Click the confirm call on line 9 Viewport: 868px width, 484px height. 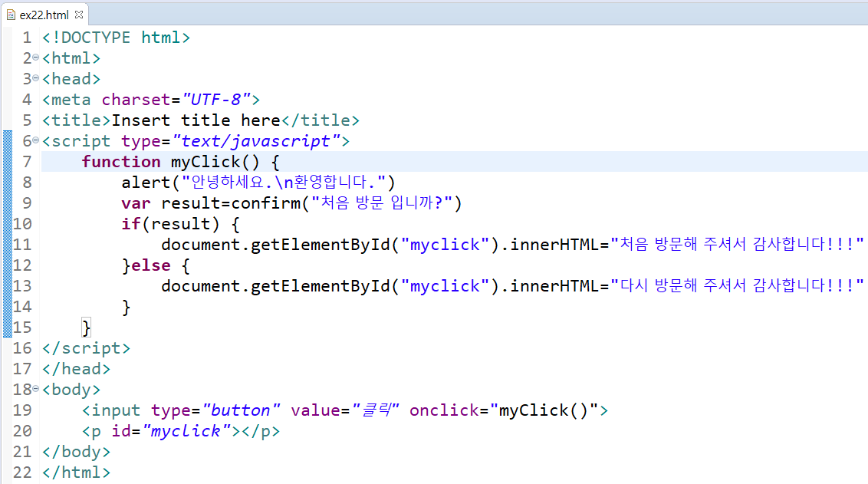[x=347, y=203]
